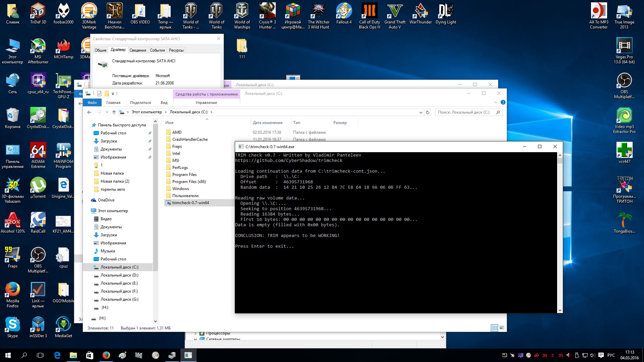
Task: Click the Explorer help question mark icon
Action: click(503, 102)
